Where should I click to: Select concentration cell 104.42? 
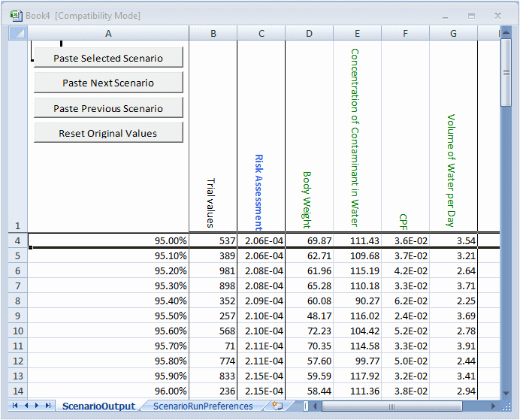coord(357,331)
